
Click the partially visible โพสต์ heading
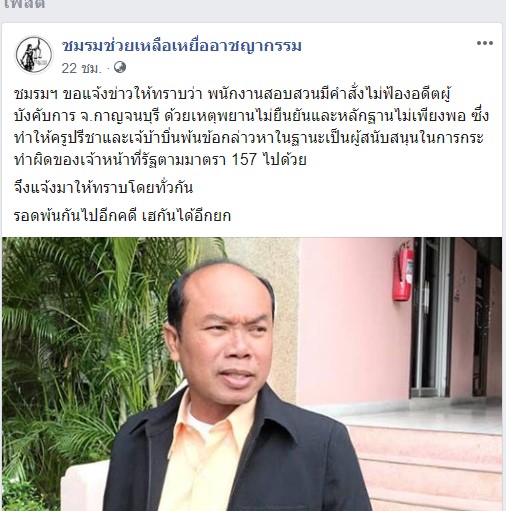click(24, 5)
